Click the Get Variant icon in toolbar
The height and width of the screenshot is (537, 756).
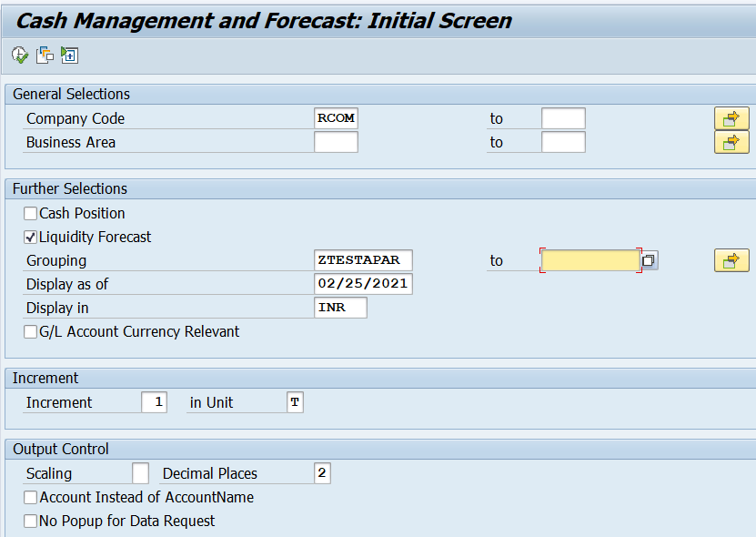45,55
